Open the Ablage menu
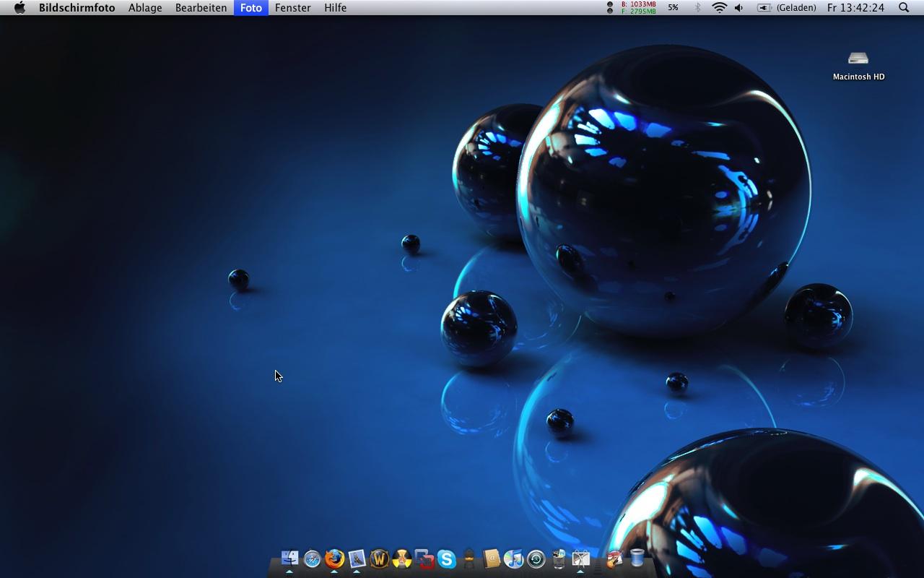Viewport: 924px width, 578px height. [x=145, y=7]
